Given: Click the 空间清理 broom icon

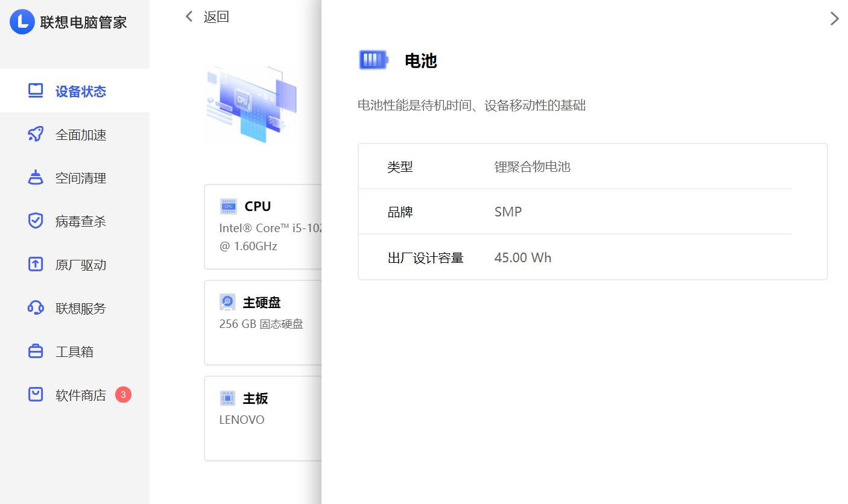Looking at the screenshot, I should [36, 178].
